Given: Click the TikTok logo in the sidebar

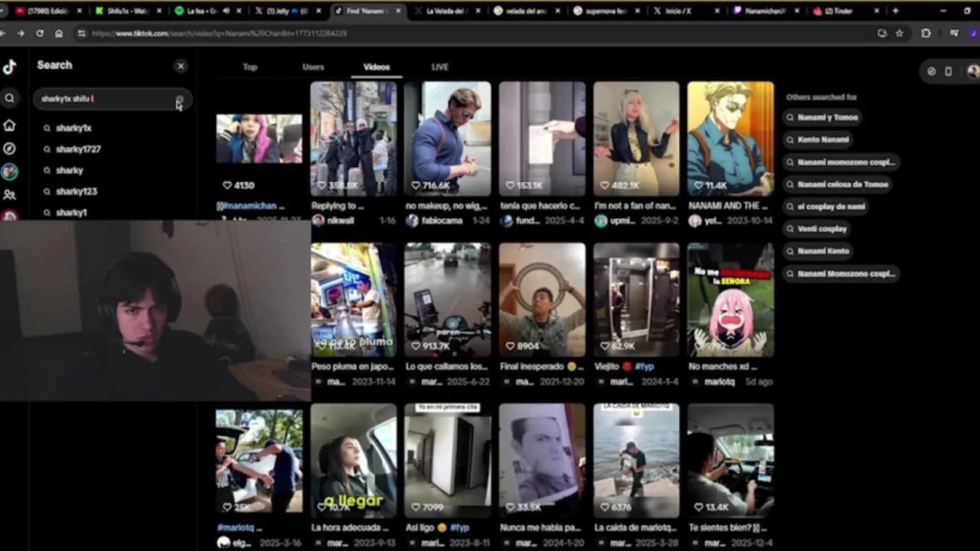Looking at the screenshot, I should pos(9,67).
